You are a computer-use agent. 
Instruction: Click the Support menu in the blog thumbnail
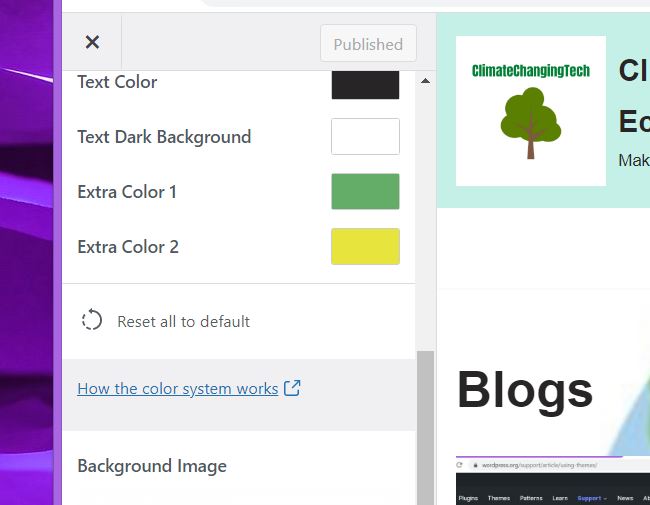click(592, 498)
